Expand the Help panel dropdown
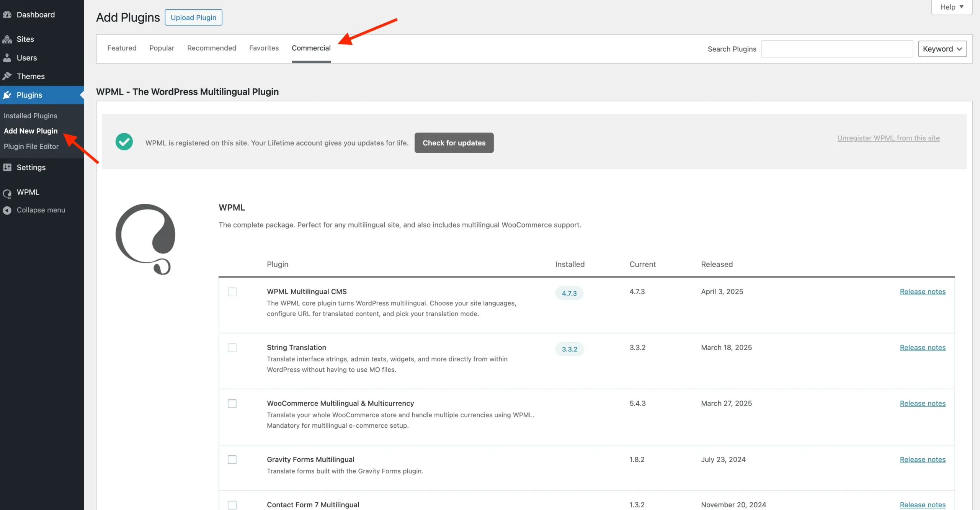The height and width of the screenshot is (510, 980). (952, 7)
